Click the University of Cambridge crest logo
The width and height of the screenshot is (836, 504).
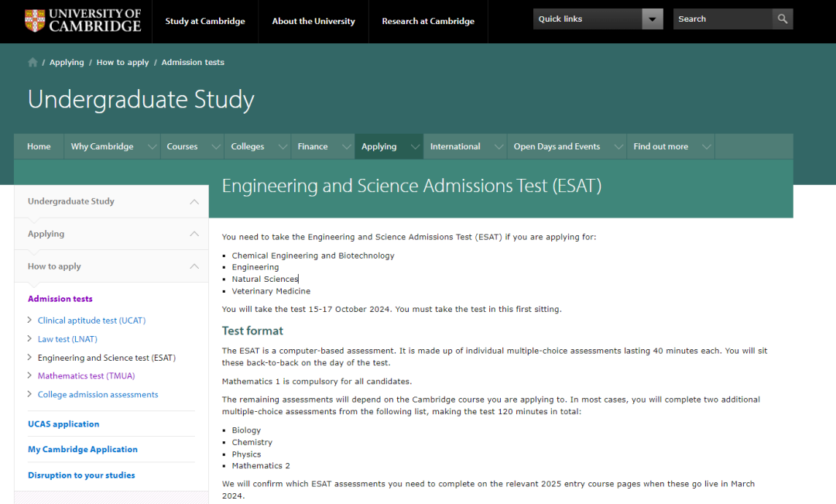pyautogui.click(x=35, y=21)
